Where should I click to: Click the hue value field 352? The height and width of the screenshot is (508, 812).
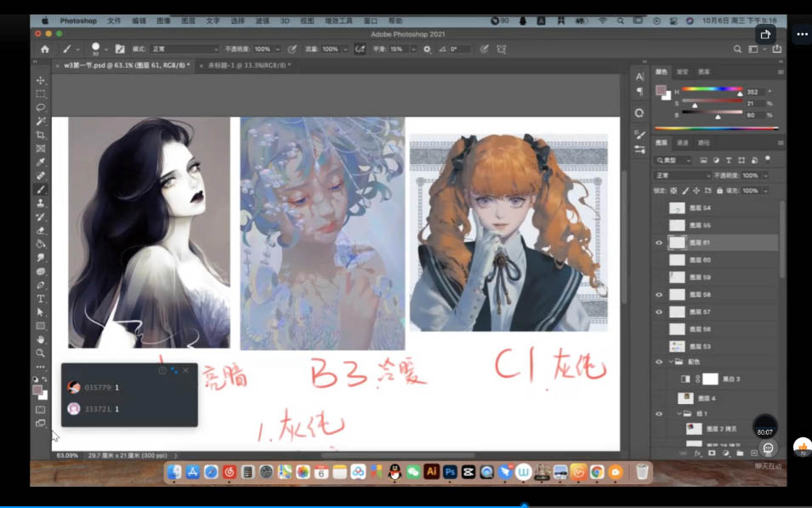click(754, 92)
